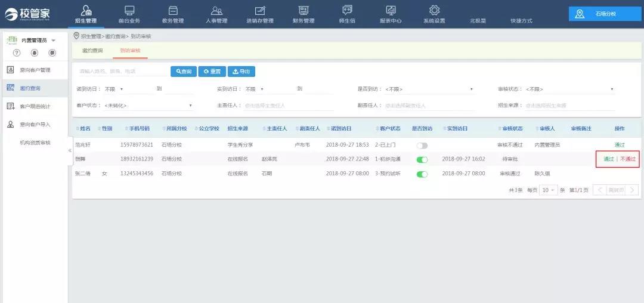This screenshot has width=644, height=303.
Task: Click 不通过 link for 魏舞
Action: pyautogui.click(x=628, y=159)
